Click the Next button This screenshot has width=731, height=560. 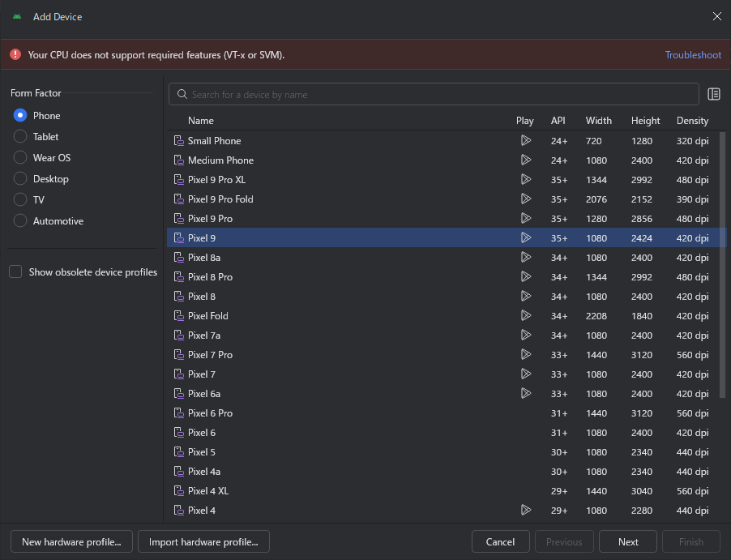click(628, 542)
